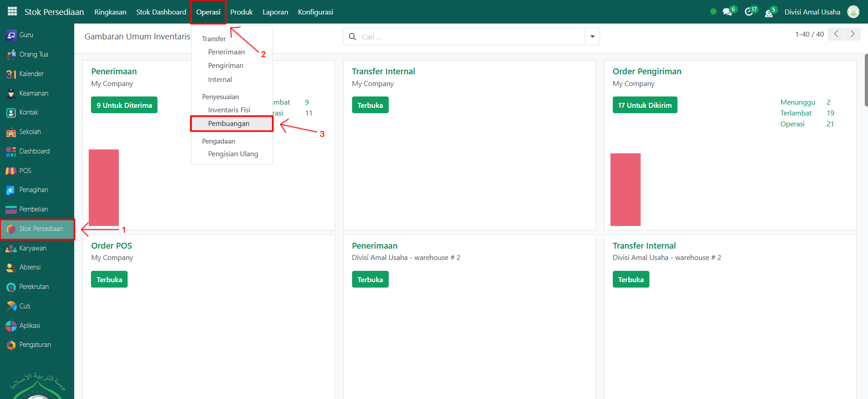Viewport: 868px width, 399px height.
Task: Open the Laporan menu
Action: (x=275, y=12)
